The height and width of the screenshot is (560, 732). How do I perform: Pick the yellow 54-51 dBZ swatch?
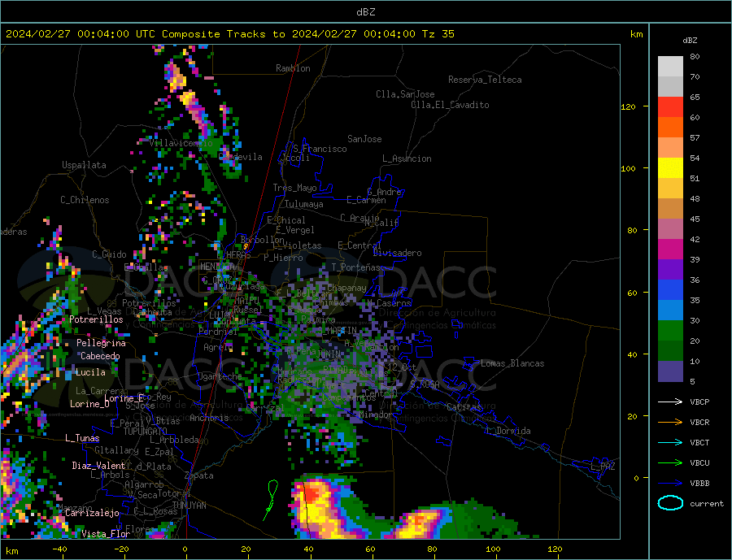point(670,168)
